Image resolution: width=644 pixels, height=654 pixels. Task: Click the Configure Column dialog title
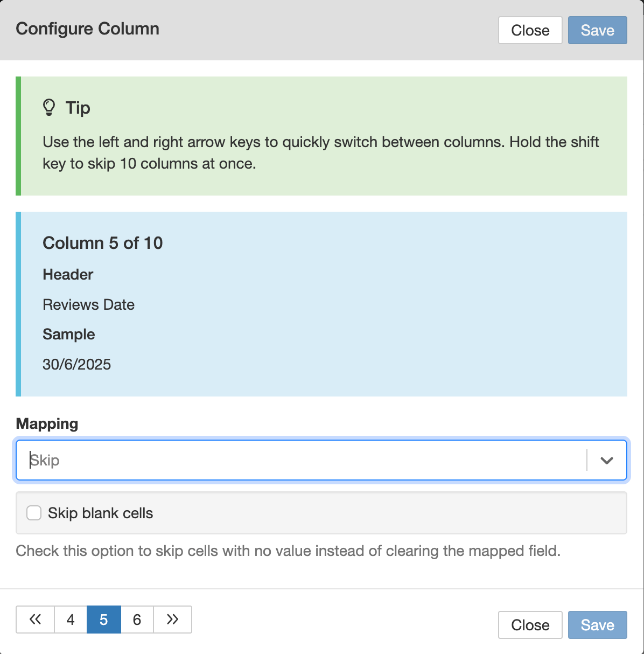pos(88,29)
